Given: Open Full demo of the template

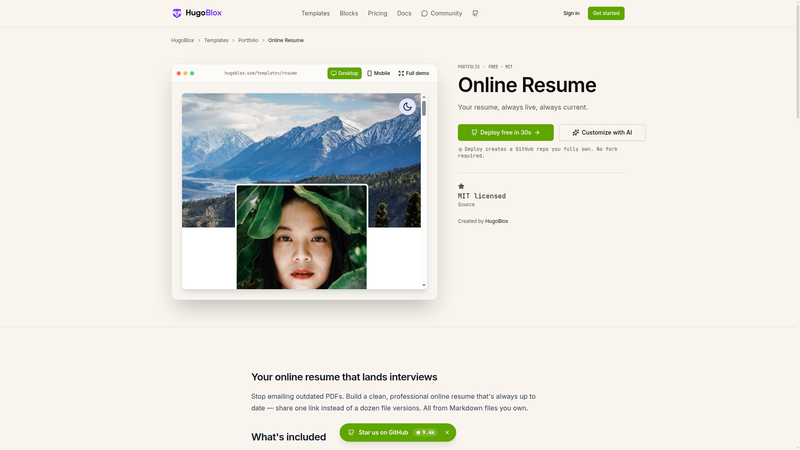Looking at the screenshot, I should point(414,73).
